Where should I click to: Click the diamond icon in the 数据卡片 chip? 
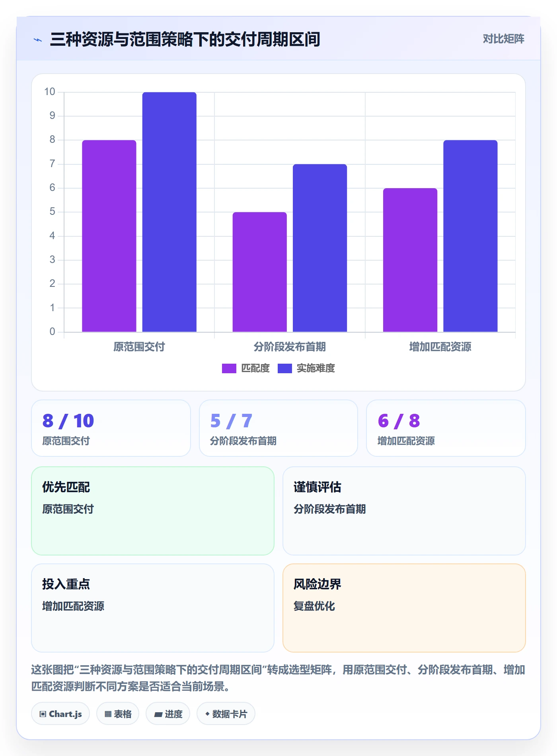[207, 714]
